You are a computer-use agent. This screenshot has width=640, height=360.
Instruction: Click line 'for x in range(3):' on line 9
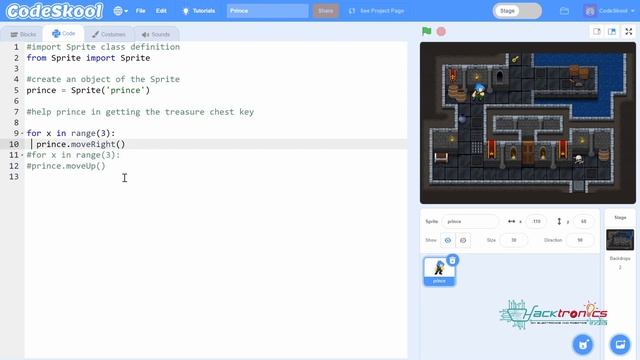pyautogui.click(x=71, y=133)
